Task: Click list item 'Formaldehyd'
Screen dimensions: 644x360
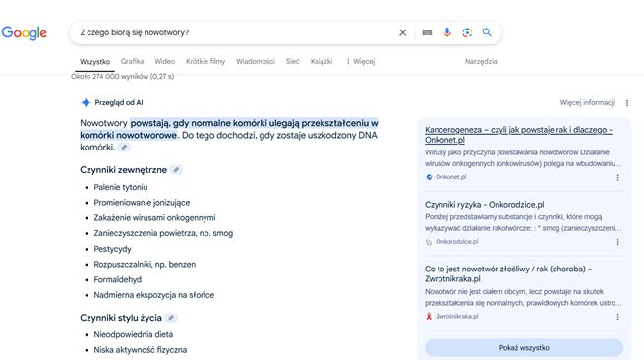Action: 117,279
